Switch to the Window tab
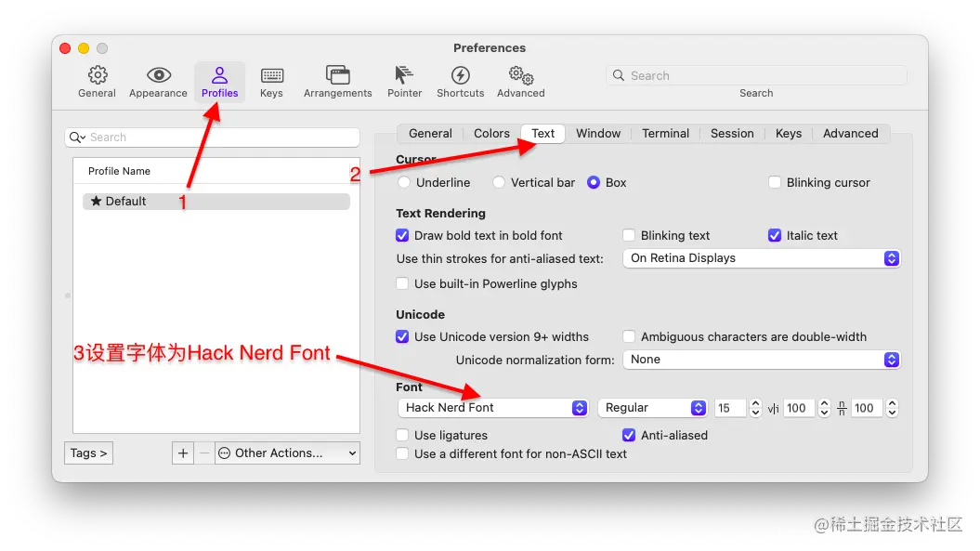The height and width of the screenshot is (551, 980). [598, 134]
